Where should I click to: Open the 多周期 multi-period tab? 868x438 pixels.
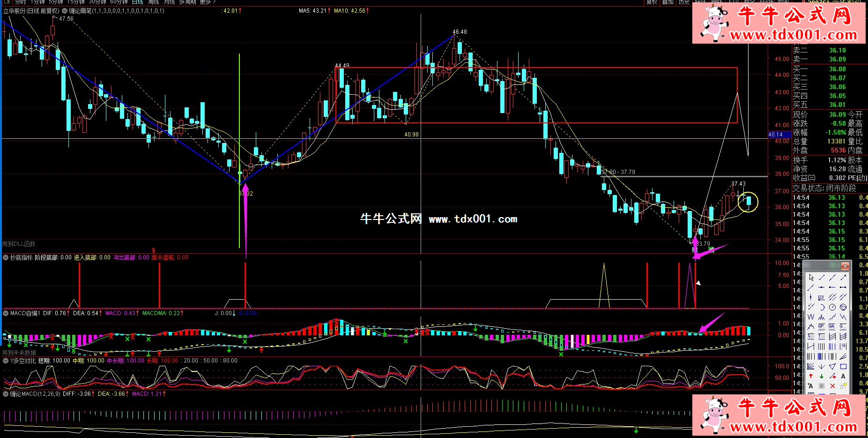pos(187,2)
